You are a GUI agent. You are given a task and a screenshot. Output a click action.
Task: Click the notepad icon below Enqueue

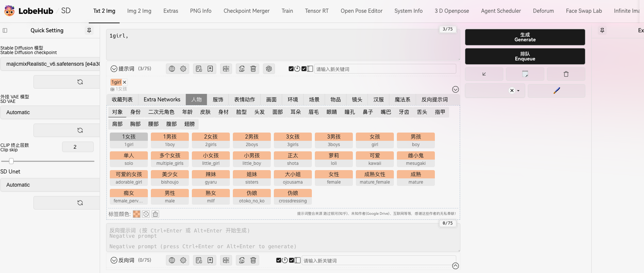tap(525, 74)
